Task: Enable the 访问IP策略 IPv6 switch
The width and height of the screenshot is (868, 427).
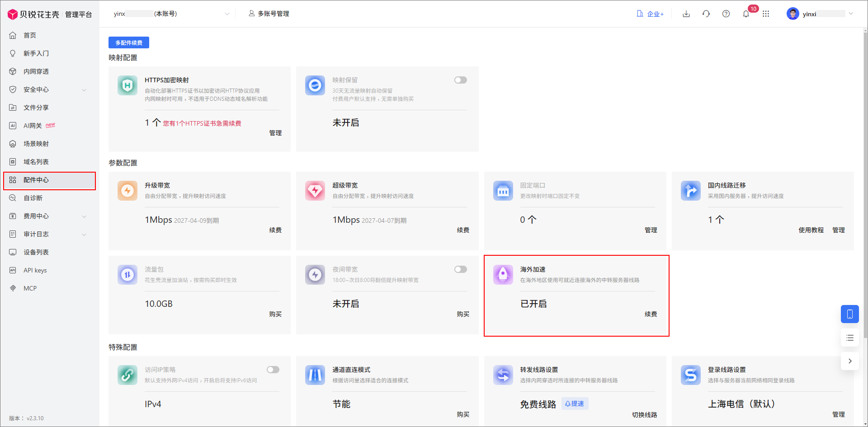Action: click(x=273, y=369)
